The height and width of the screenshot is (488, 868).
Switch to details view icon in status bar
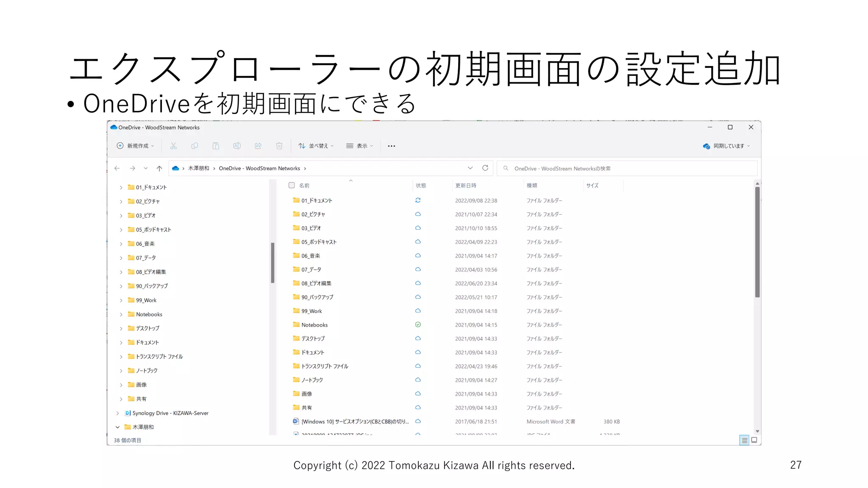tap(744, 440)
